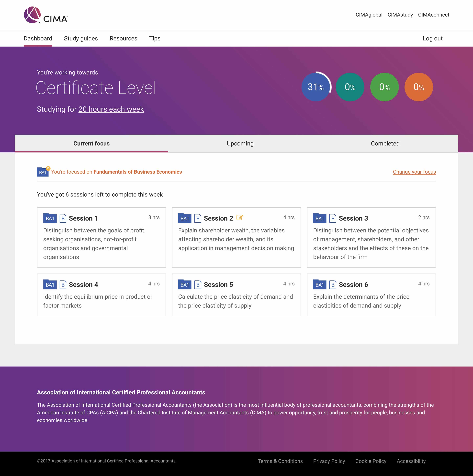The image size is (473, 476).
Task: Click the document icon in Session 2
Action: [x=198, y=218]
